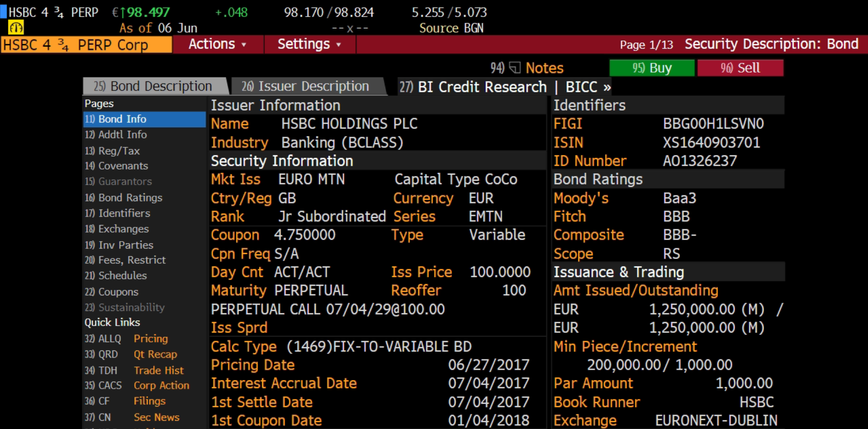The height and width of the screenshot is (429, 868).
Task: Click the price 98.497 in the header
Action: (x=148, y=12)
